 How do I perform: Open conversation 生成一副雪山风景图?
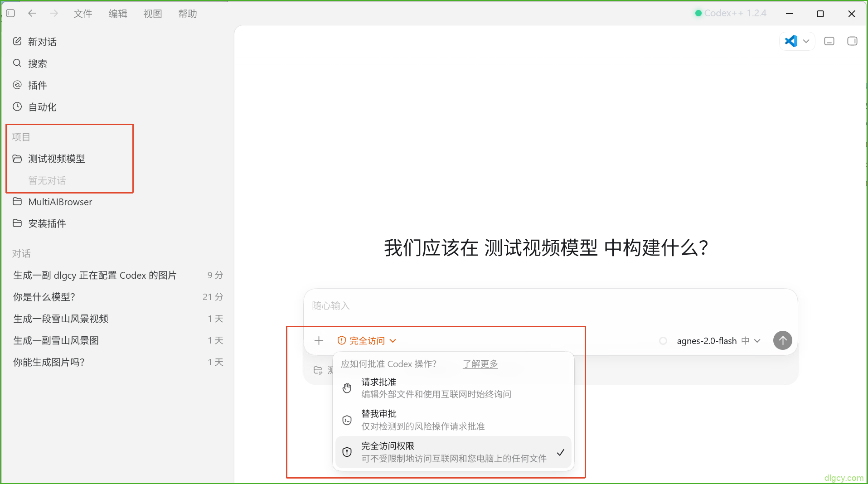click(118, 340)
